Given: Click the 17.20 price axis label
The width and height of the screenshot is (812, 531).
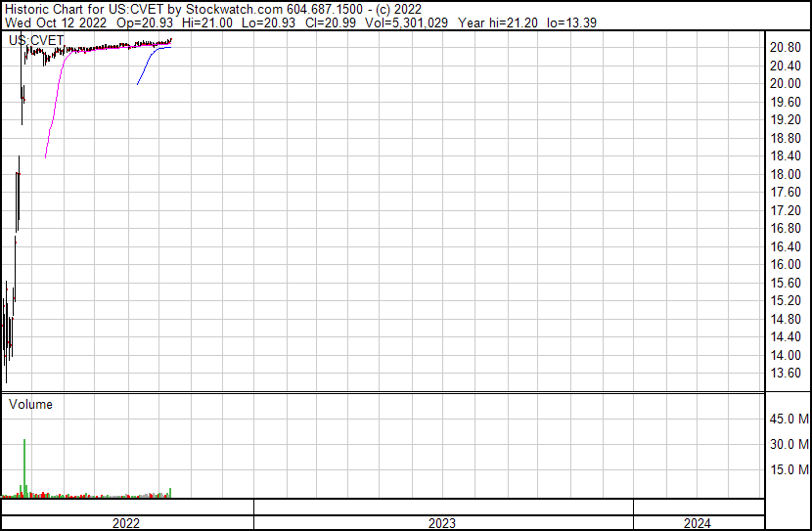Looking at the screenshot, I should click(x=786, y=210).
